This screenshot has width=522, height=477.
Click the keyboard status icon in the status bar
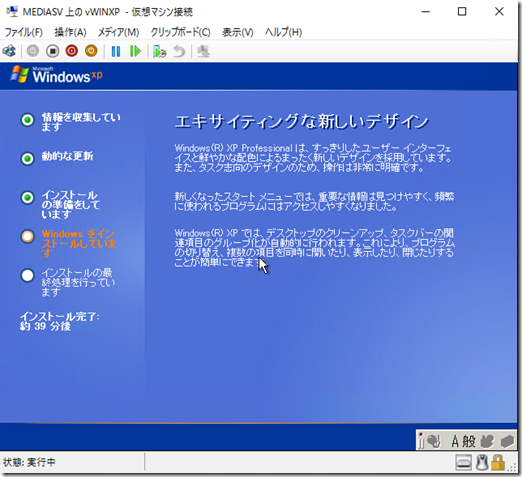tap(463, 463)
